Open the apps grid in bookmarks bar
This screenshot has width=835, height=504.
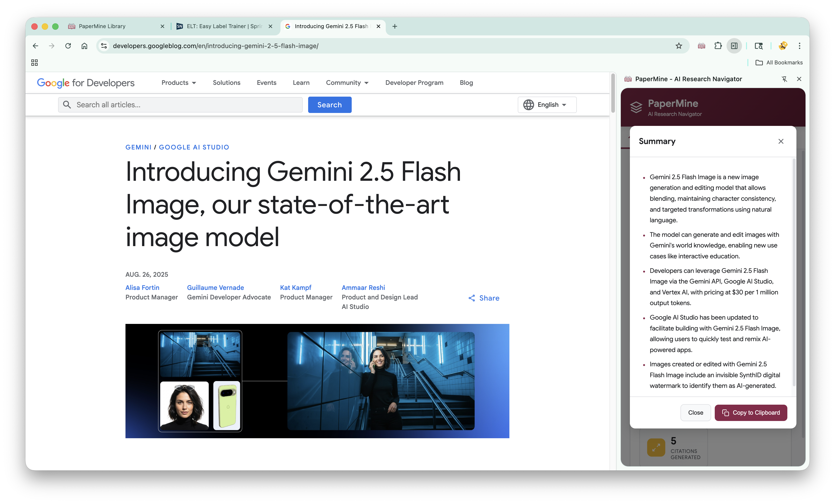coord(34,63)
